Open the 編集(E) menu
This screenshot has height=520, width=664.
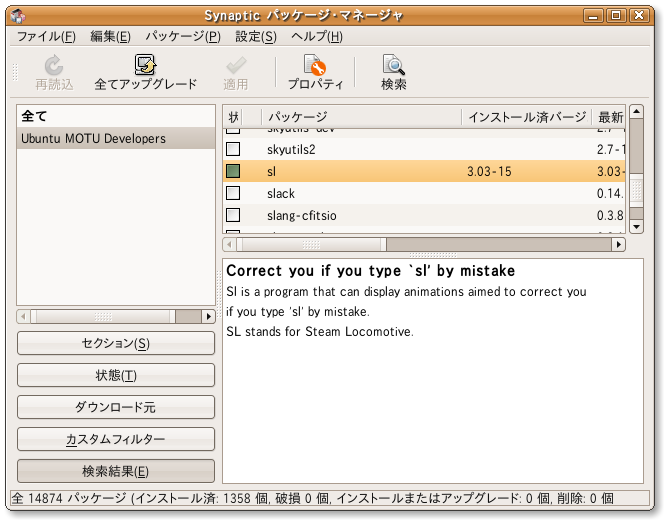click(x=111, y=37)
